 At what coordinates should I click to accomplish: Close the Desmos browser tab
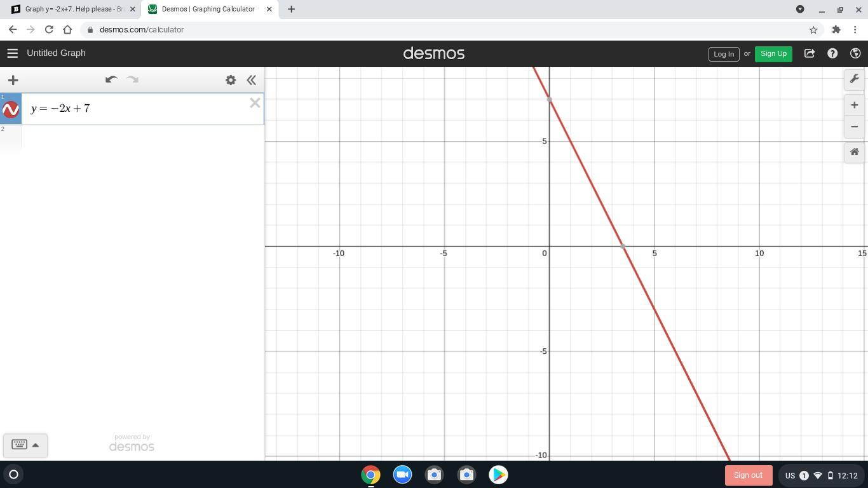[x=269, y=10]
